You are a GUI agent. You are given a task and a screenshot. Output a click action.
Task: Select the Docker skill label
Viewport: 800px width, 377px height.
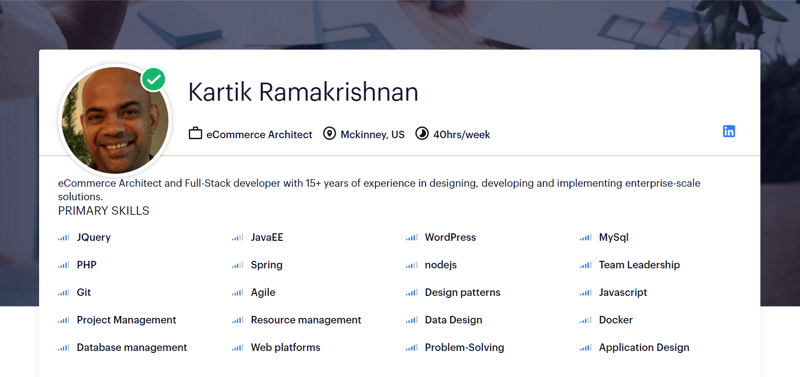click(x=616, y=320)
